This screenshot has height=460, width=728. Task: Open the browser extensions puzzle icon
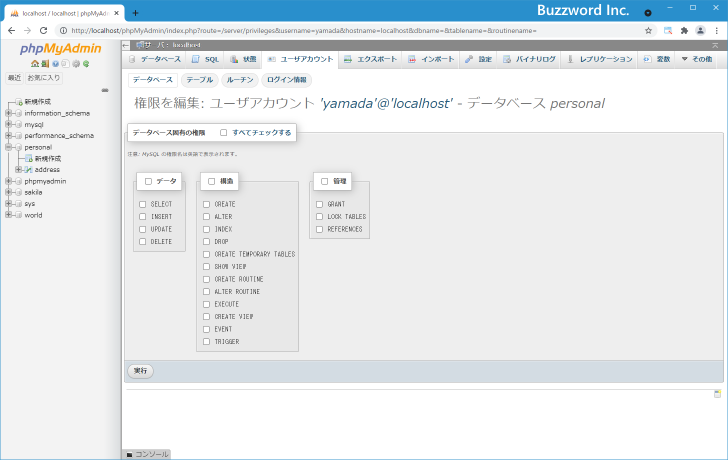pyautogui.click(x=684, y=31)
